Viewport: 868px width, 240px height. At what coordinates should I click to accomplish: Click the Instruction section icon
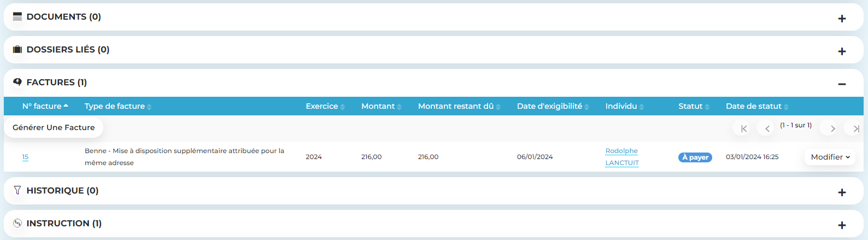(x=17, y=223)
